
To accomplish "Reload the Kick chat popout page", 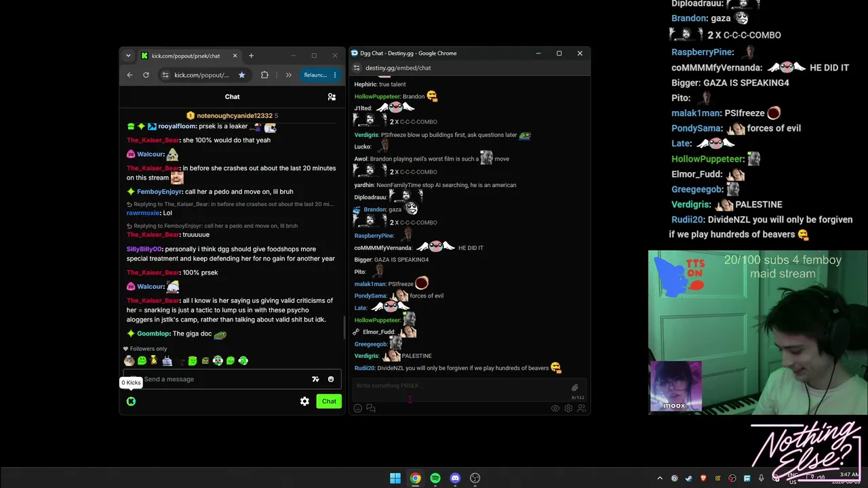I will pyautogui.click(x=146, y=75).
